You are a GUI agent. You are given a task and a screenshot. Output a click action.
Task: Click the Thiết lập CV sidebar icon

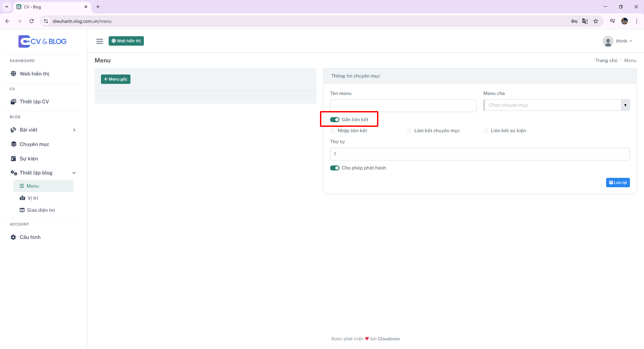click(13, 102)
